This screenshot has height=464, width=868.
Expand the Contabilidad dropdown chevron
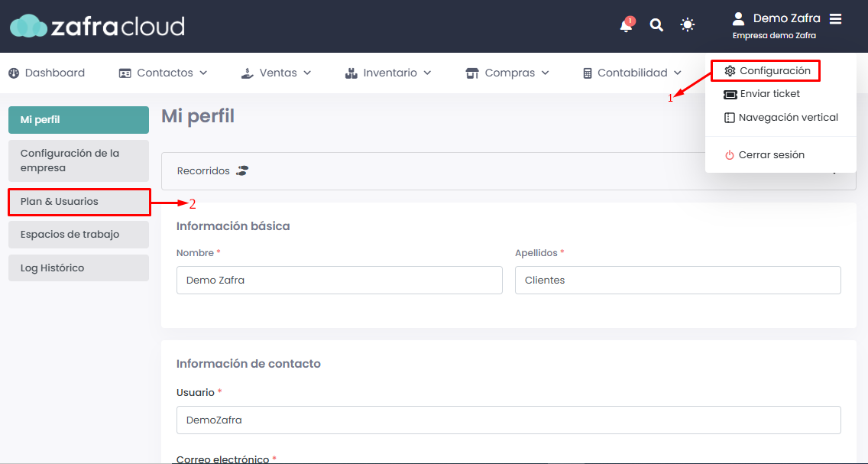678,73
